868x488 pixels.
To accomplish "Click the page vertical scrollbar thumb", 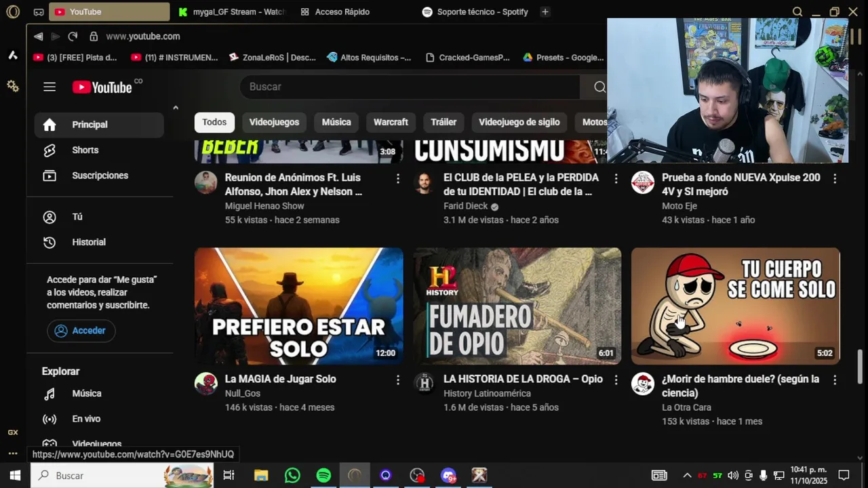I will [861, 367].
